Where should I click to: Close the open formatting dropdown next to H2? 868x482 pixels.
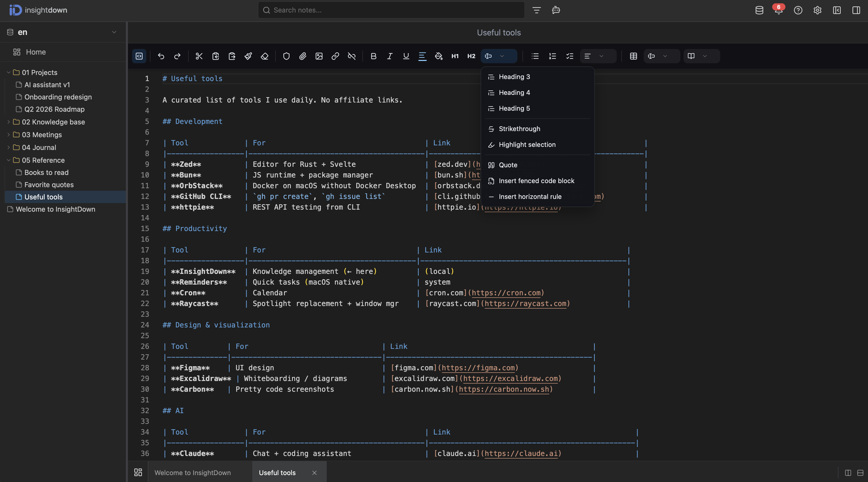click(499, 56)
